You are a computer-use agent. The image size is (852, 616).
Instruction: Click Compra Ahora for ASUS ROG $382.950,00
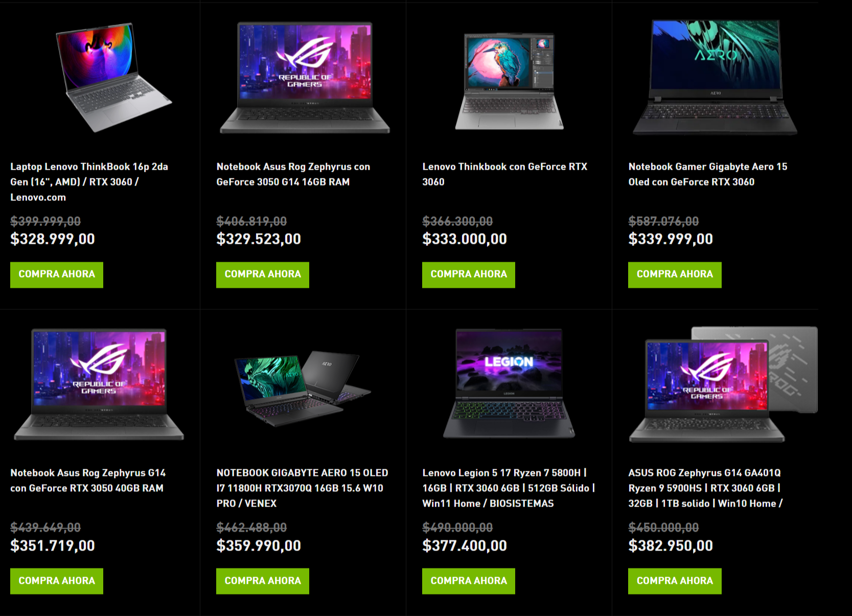[675, 581]
